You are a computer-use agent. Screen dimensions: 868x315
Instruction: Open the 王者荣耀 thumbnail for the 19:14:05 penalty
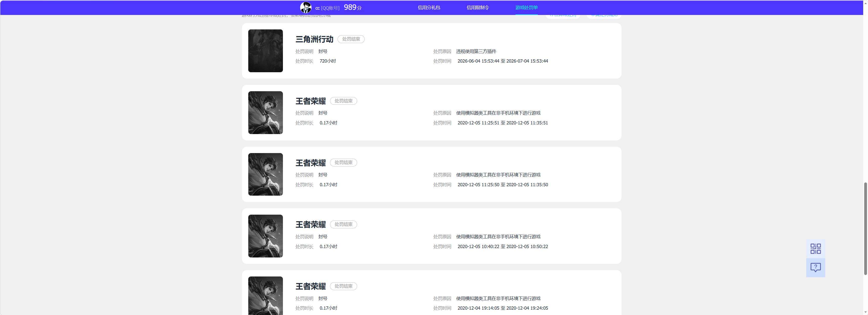tap(265, 296)
